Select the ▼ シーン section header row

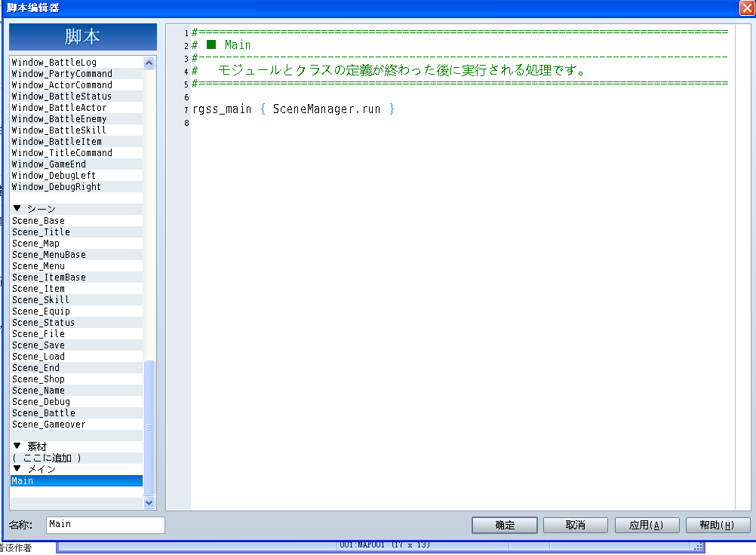(x=76, y=209)
